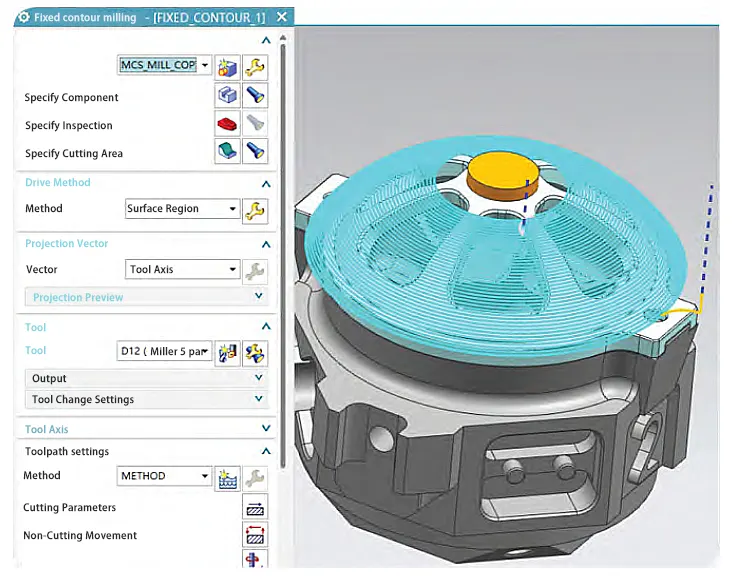
Task: Click the Cutting Parameters label
Action: click(x=70, y=508)
